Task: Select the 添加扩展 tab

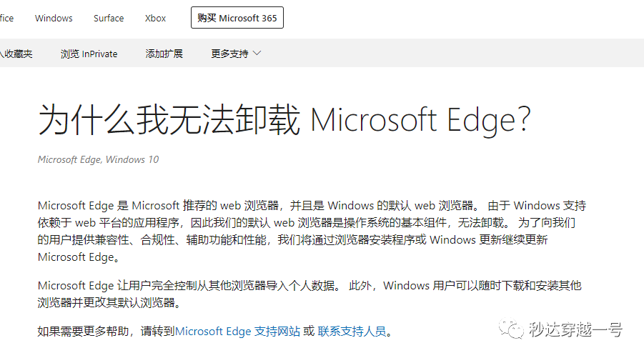Action: tap(164, 54)
